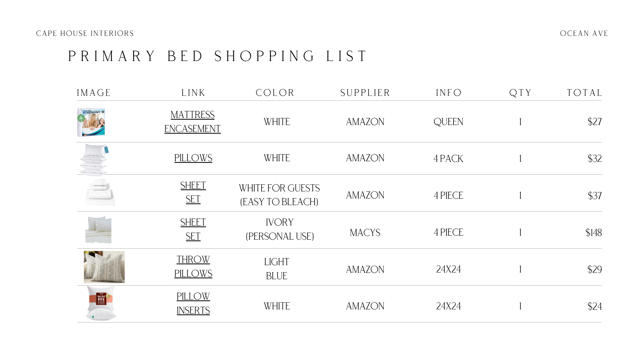Viewport: 644px width, 362px height.
Task: Open the Pillows product link
Action: click(193, 158)
